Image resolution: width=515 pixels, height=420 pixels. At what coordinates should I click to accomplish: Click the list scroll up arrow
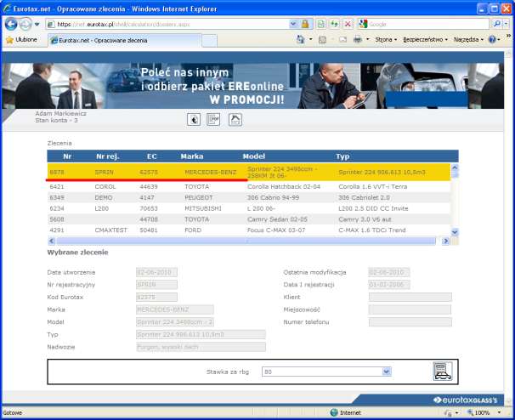[x=455, y=167]
